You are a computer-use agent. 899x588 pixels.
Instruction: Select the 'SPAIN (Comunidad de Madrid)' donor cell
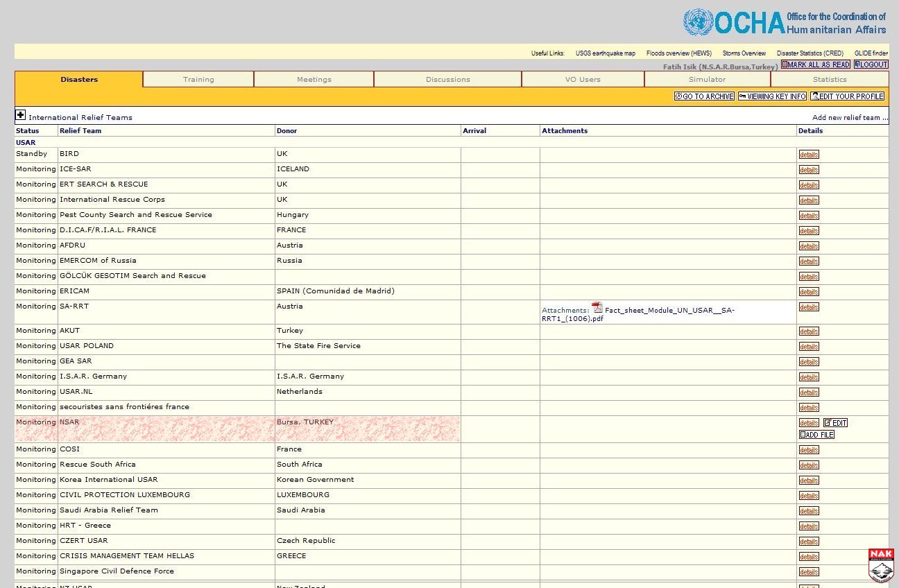(x=368, y=291)
